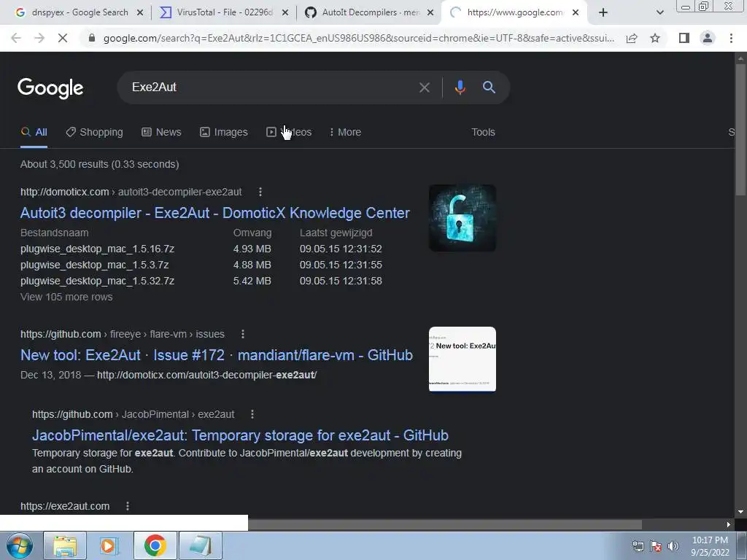Expand the More search categories
The width and height of the screenshot is (747, 560).
tap(345, 133)
